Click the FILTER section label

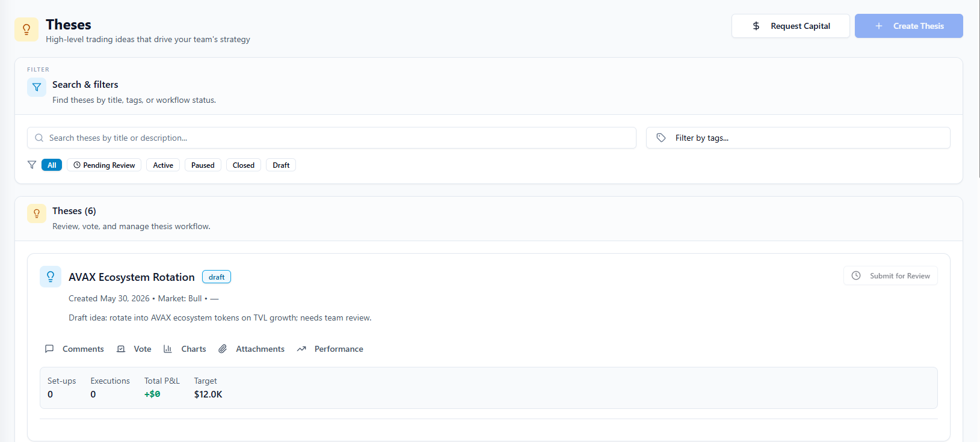(x=38, y=70)
